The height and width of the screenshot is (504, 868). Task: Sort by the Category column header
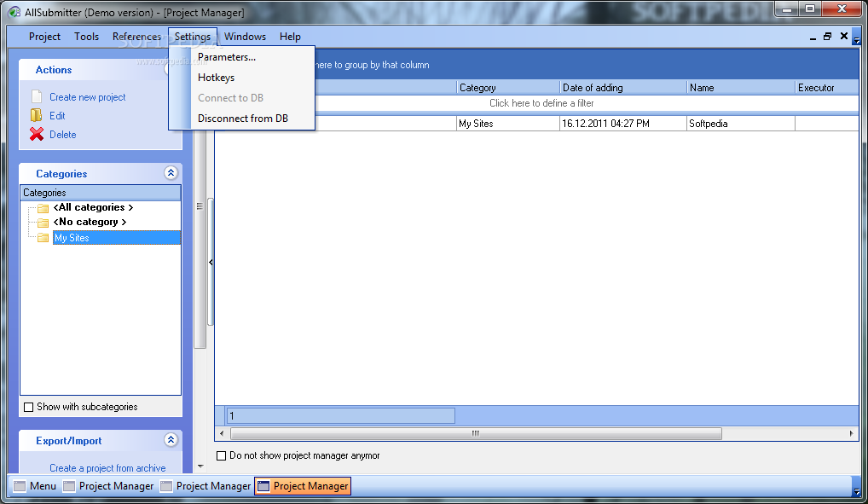[x=508, y=88]
